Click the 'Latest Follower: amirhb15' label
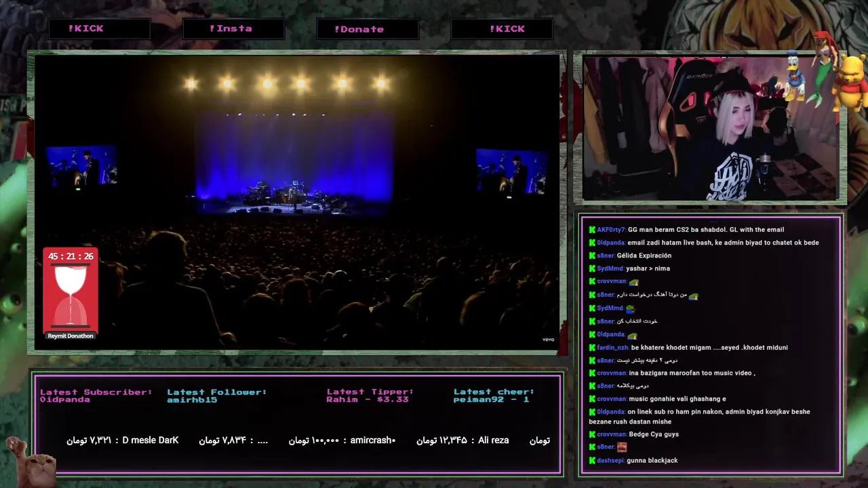The image size is (868, 488). click(217, 396)
